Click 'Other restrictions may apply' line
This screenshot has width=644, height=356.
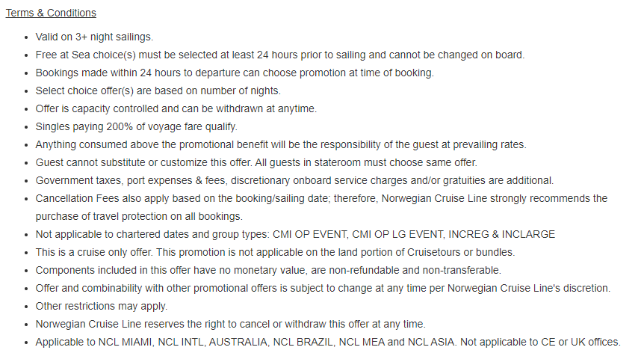(101, 306)
